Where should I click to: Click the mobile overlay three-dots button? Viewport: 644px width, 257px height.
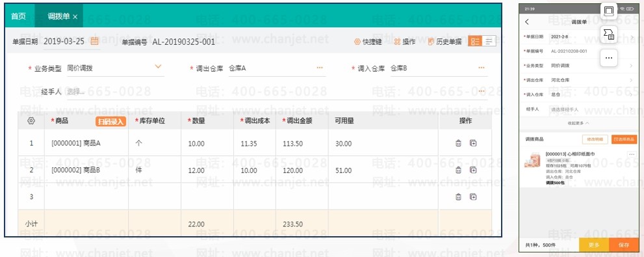point(609,58)
